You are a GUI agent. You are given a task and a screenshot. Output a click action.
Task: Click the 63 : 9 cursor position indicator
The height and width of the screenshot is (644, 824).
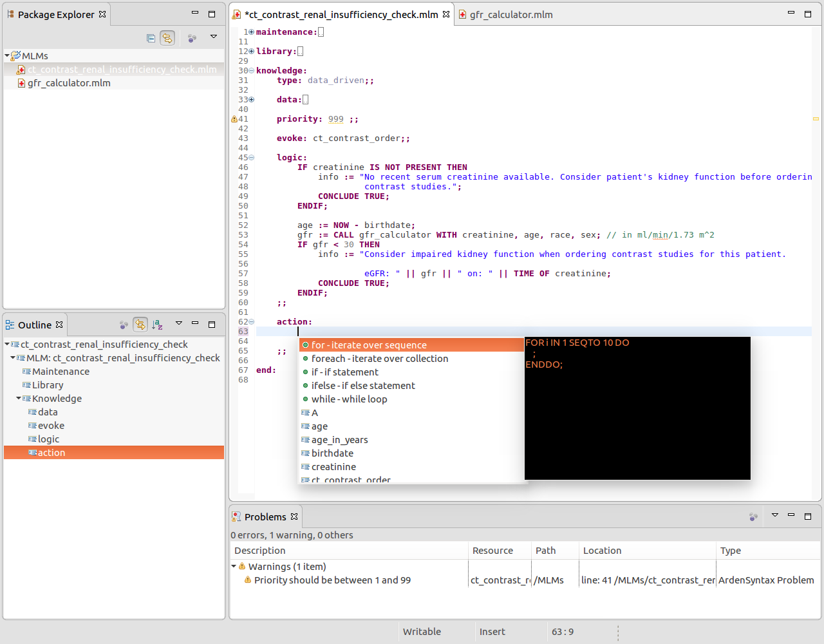563,632
